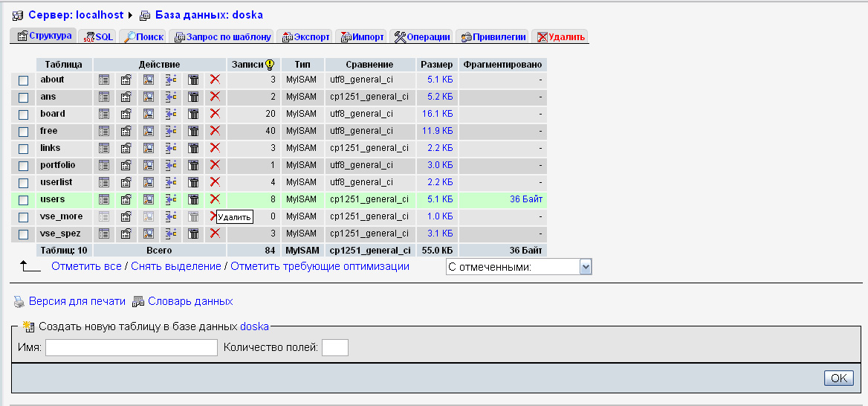Open 'Словарь данных' link
The image size is (868, 406).
pyautogui.click(x=190, y=302)
